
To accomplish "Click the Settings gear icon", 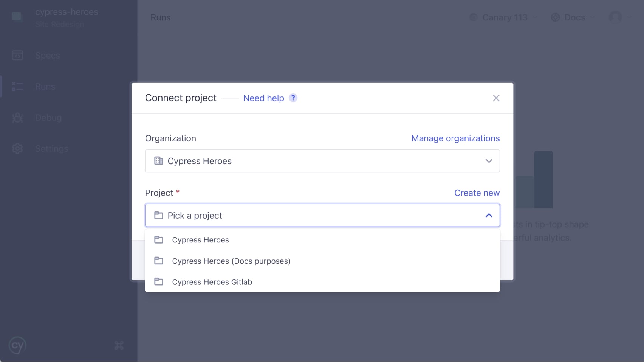I will click(x=17, y=149).
